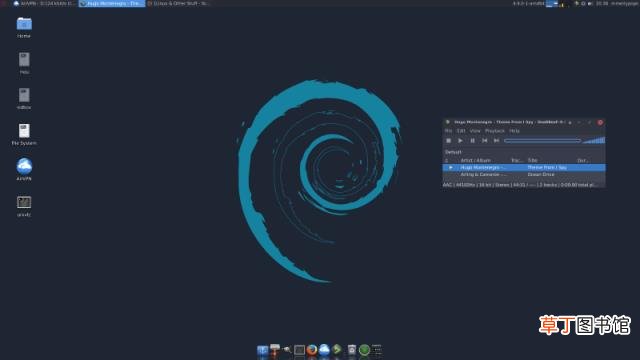Open the terminal dock icon
The image size is (640, 360).
[x=299, y=350]
